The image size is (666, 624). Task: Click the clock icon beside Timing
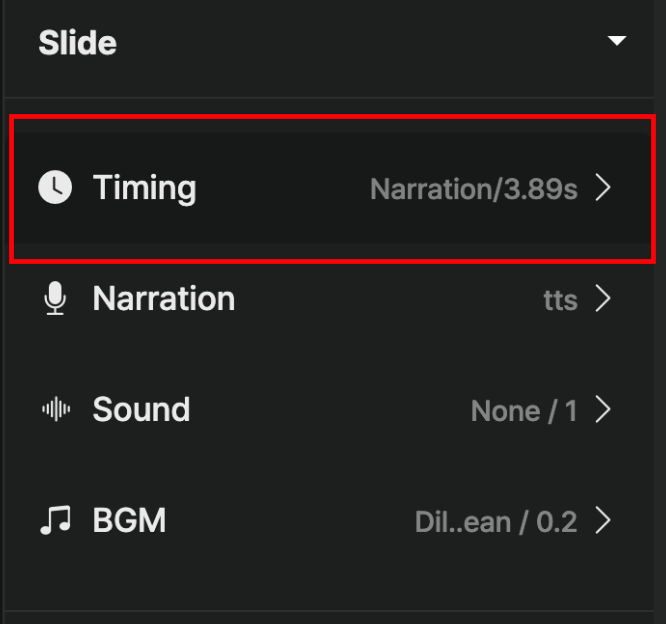click(x=55, y=187)
